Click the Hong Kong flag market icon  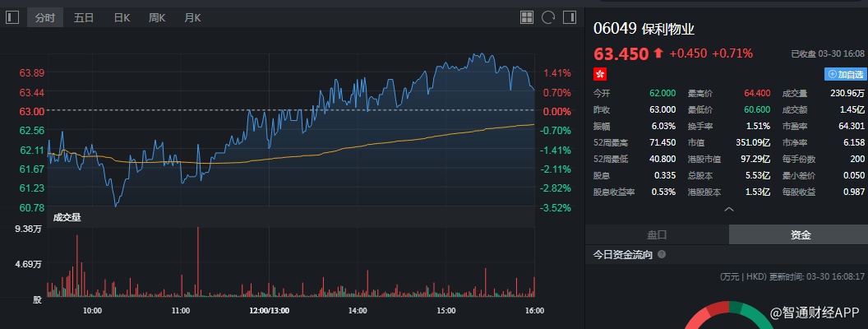tap(600, 74)
